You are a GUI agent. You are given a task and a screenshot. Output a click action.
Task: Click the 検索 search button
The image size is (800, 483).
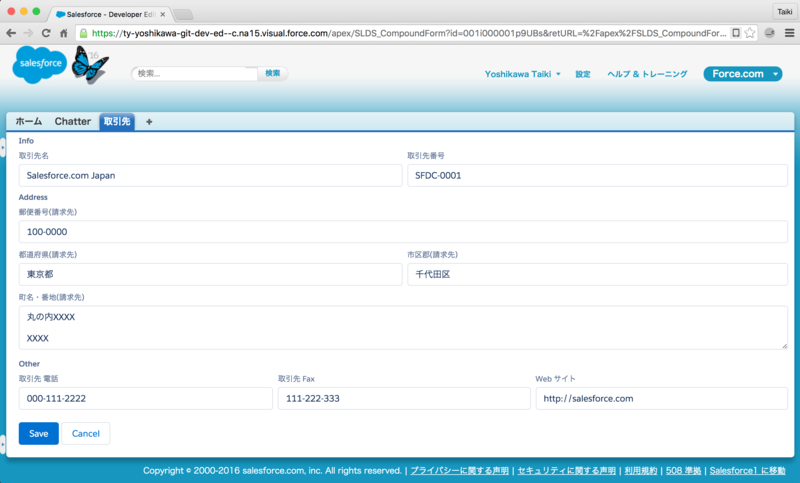272,73
